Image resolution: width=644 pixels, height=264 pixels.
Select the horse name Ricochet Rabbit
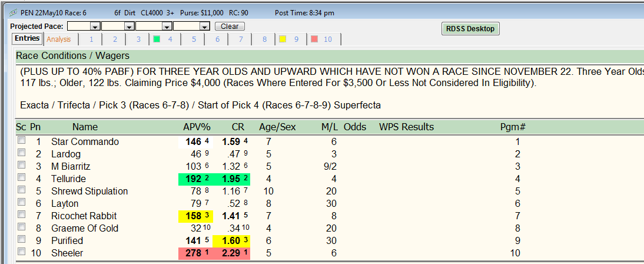[84, 216]
